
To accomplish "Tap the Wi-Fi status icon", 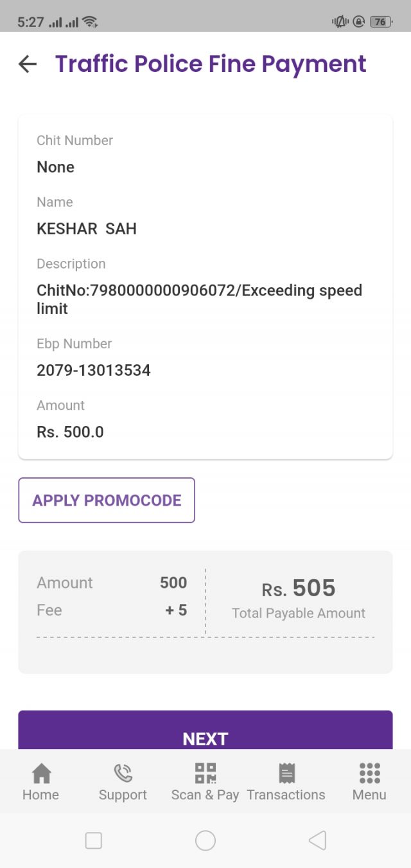I will [x=90, y=19].
